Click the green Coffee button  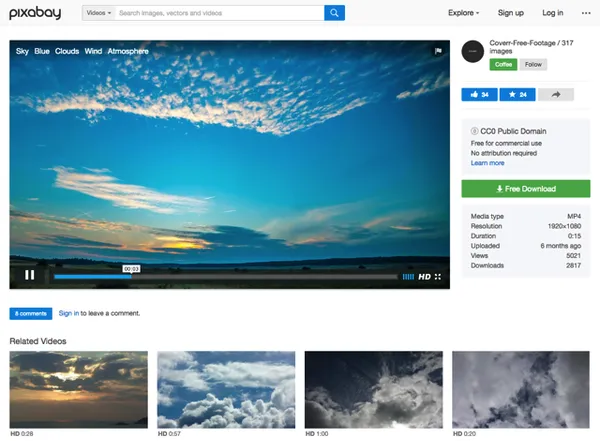(503, 64)
